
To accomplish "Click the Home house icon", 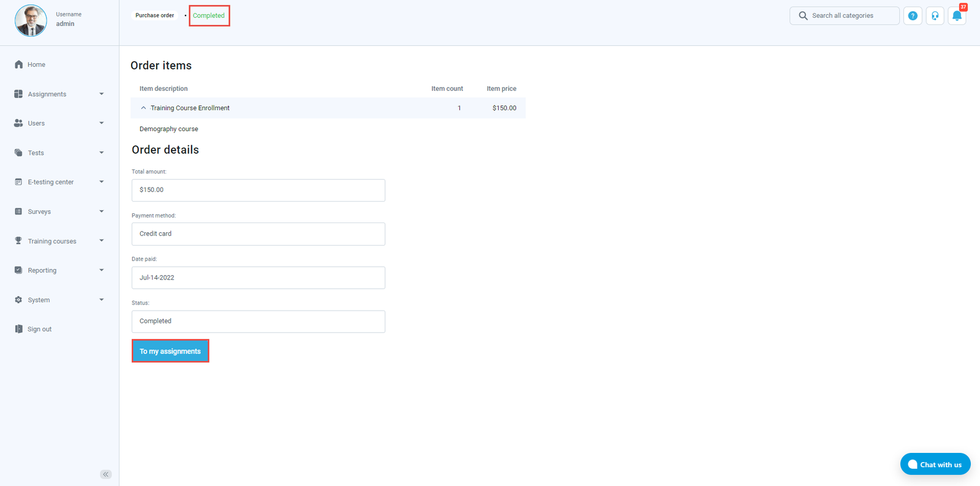I will point(18,64).
